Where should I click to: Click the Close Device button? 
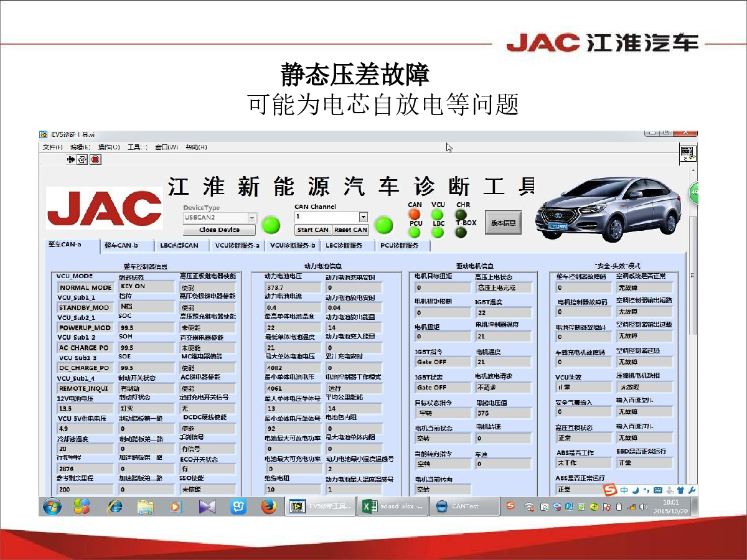pos(219,230)
